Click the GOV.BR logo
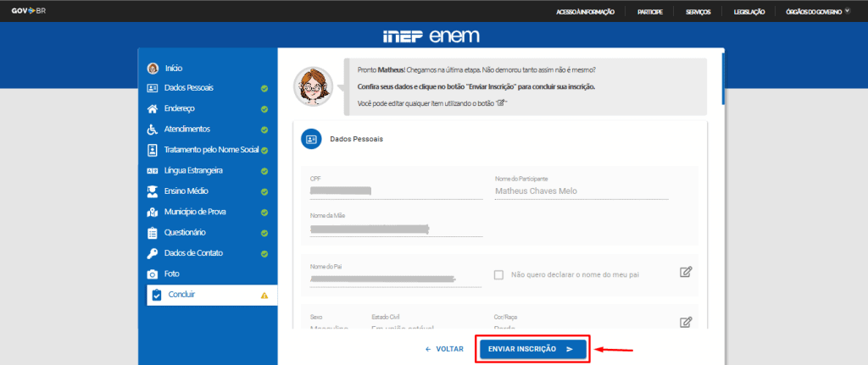This screenshot has height=365, width=868. pyautogui.click(x=29, y=11)
